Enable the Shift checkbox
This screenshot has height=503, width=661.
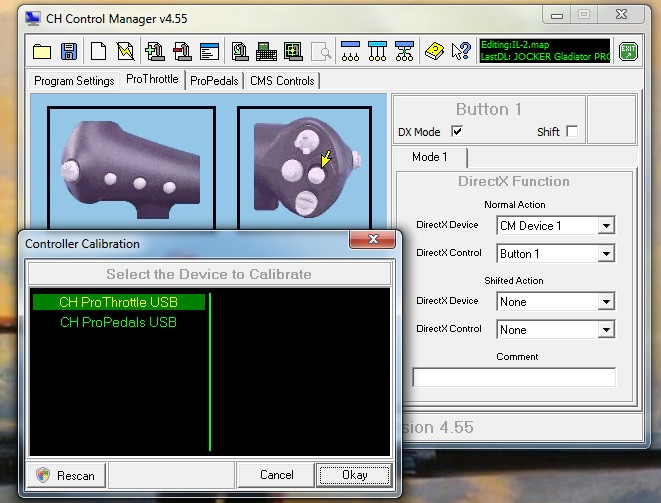572,131
